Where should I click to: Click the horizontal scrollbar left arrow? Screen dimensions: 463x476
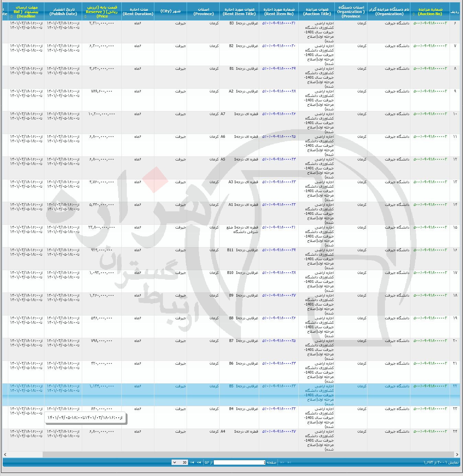pos(5,454)
